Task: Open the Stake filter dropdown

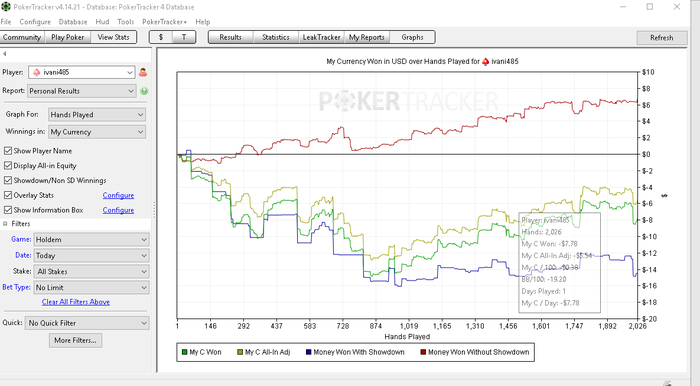Action: [92, 271]
